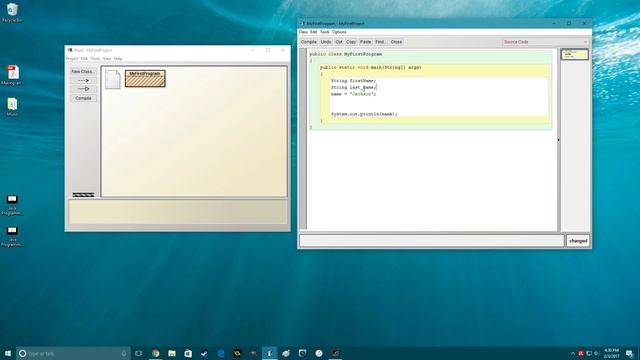Click the taskbar search box
Viewport: 640px width, 360px height.
point(73,353)
